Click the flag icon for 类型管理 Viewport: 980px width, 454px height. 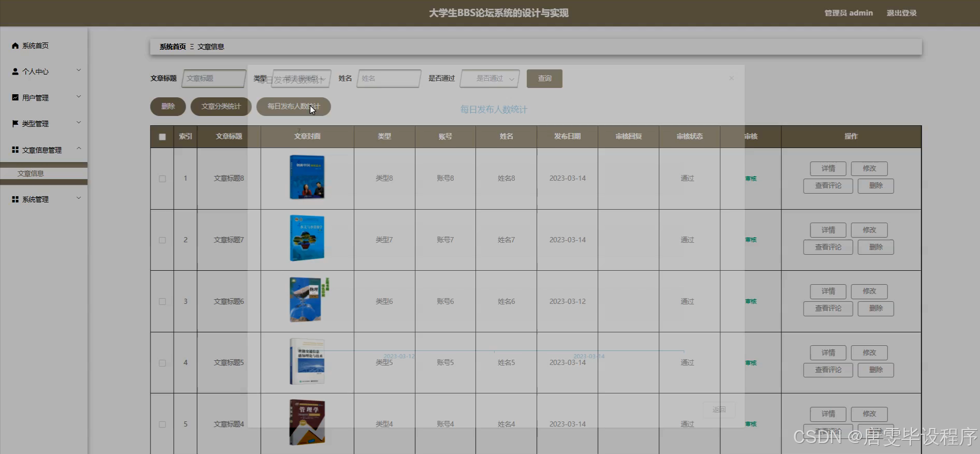click(15, 123)
